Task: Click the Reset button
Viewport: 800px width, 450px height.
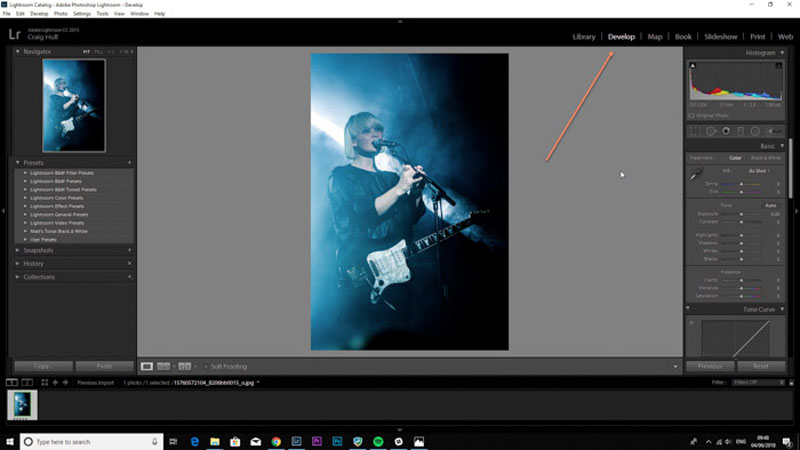Action: (761, 366)
